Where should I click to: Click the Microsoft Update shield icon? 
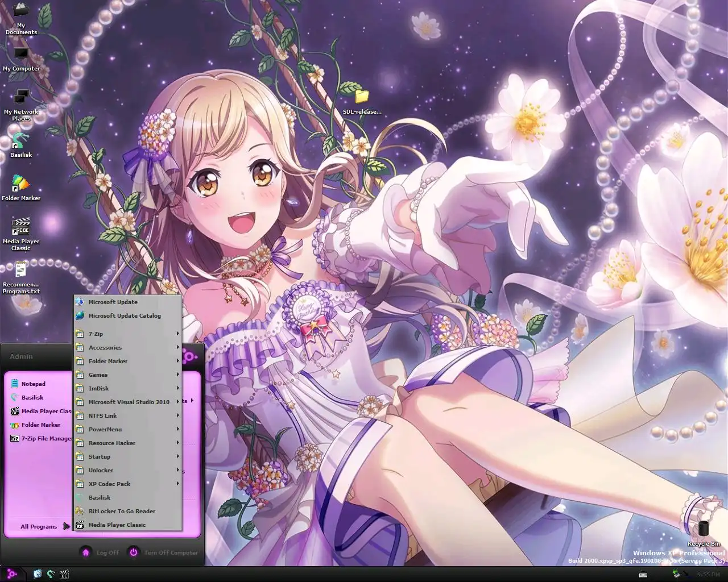80,302
